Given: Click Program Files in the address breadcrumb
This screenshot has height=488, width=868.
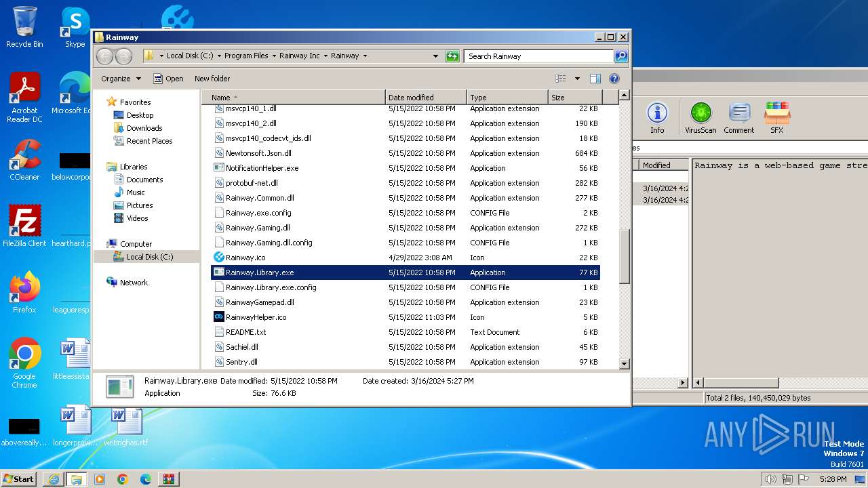Looking at the screenshot, I should 246,56.
